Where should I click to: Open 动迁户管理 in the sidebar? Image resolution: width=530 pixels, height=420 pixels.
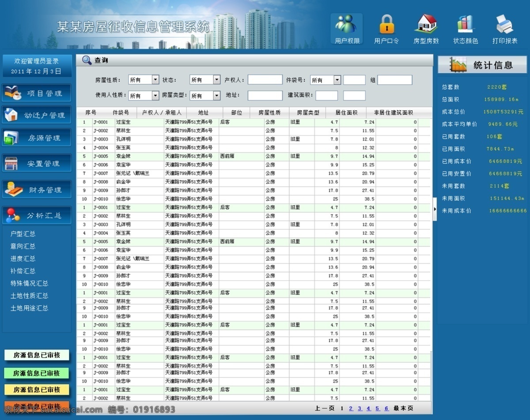click(37, 115)
